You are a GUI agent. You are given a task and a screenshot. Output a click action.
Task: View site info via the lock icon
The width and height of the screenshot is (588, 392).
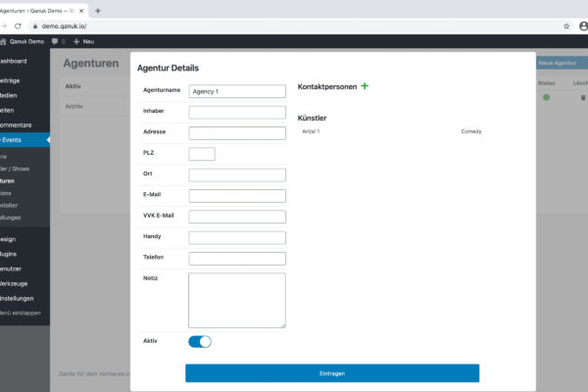(x=35, y=26)
